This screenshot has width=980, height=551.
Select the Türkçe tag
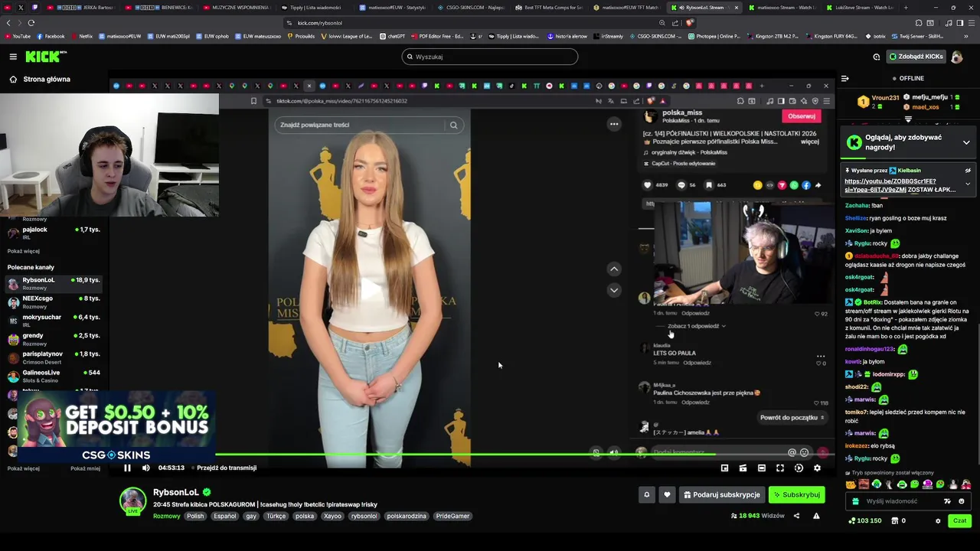276,516
